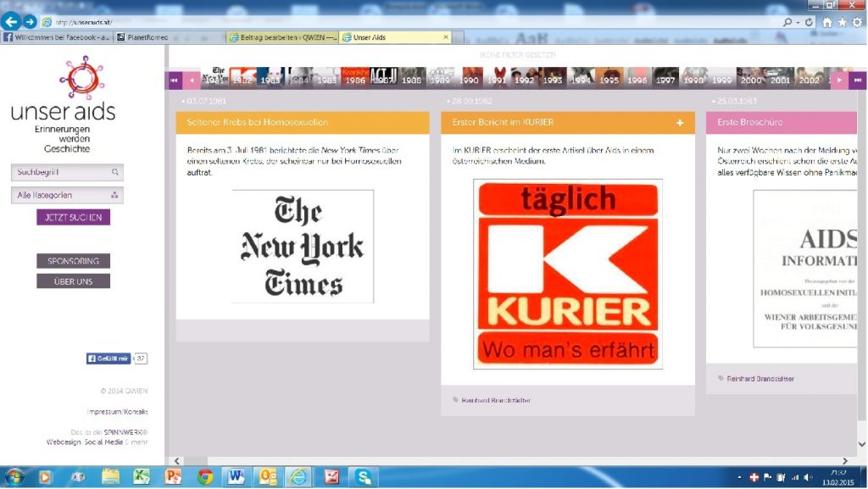868x489 pixels.
Task: Select year 1990 on the timeline
Action: pyautogui.click(x=470, y=81)
